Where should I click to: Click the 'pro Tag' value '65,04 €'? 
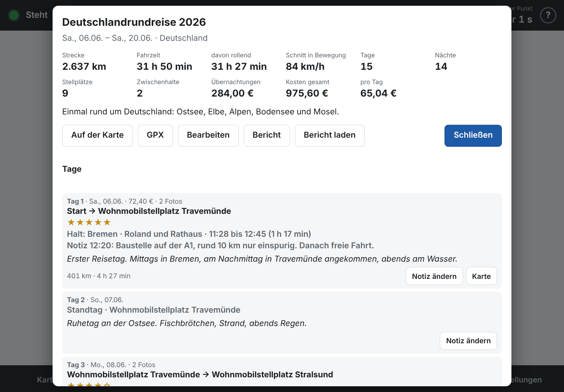[x=379, y=93]
